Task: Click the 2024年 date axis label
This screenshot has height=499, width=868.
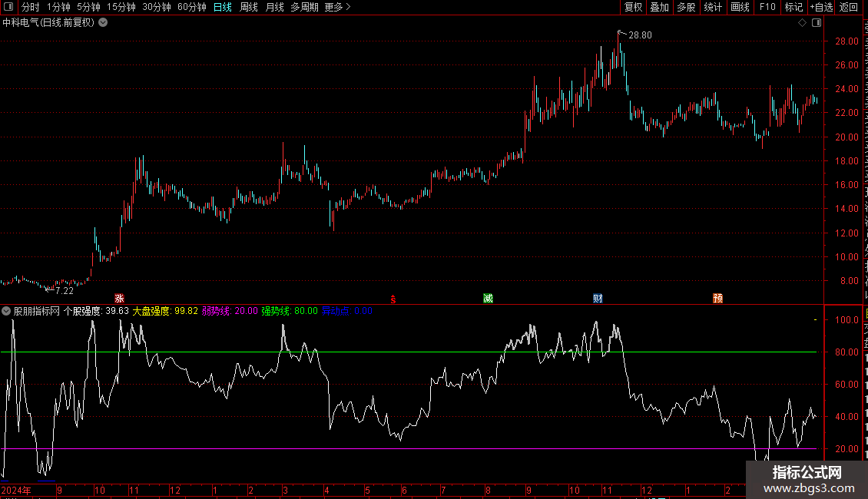Action: 16,491
